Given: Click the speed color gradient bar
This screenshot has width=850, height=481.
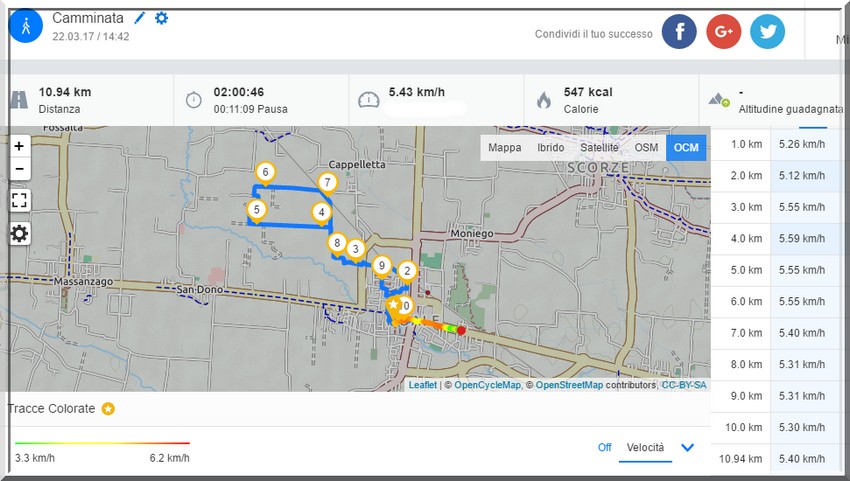Looking at the screenshot, I should [x=102, y=444].
